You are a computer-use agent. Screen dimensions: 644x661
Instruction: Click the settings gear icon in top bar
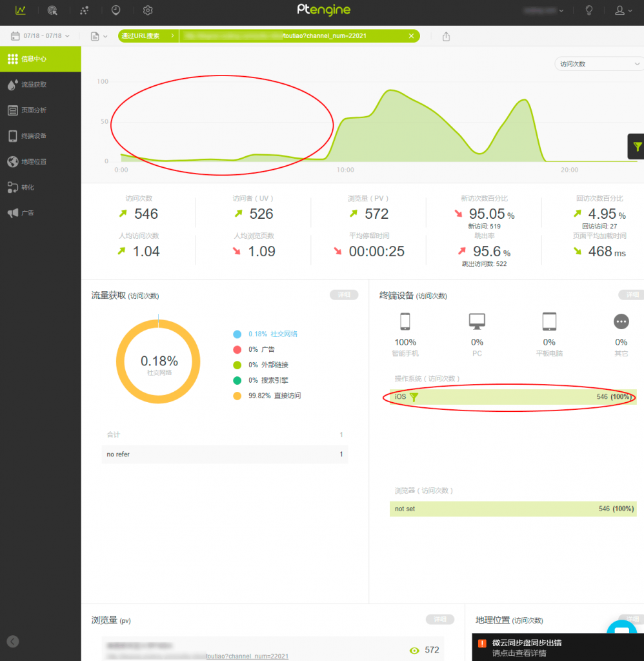(x=148, y=10)
